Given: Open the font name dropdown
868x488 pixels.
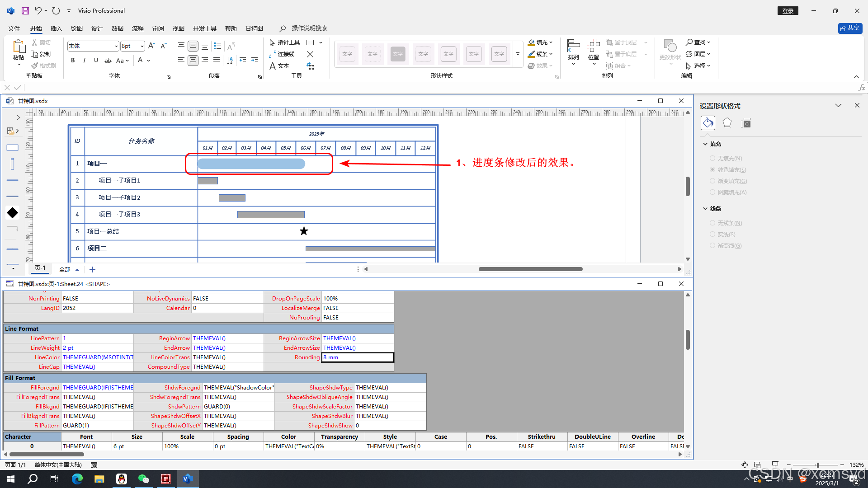Looking at the screenshot, I should click(116, 46).
